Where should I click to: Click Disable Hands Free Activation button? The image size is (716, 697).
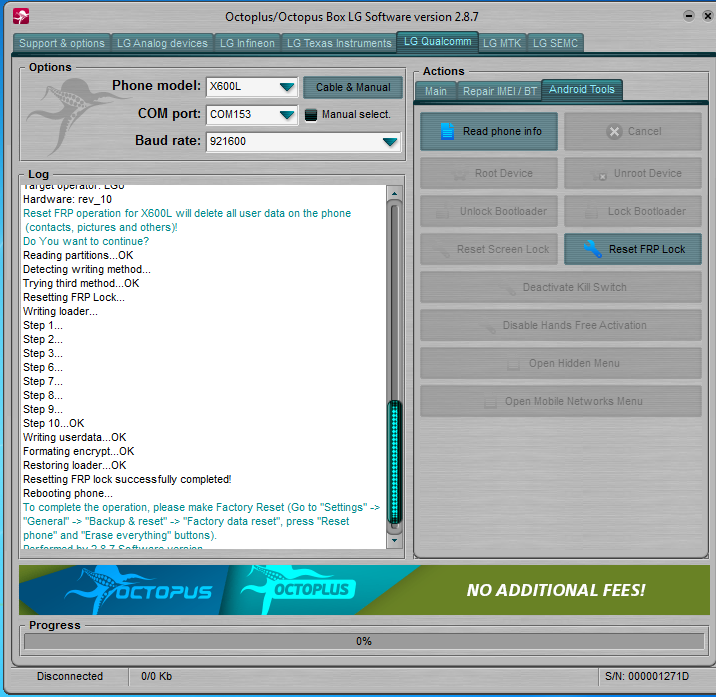(561, 325)
